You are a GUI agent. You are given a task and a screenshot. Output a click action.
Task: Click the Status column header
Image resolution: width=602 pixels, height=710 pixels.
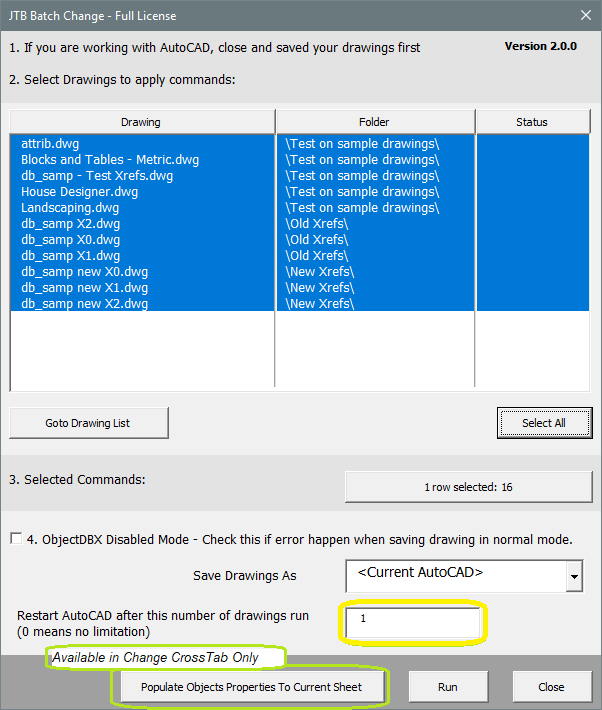pyautogui.click(x=533, y=122)
